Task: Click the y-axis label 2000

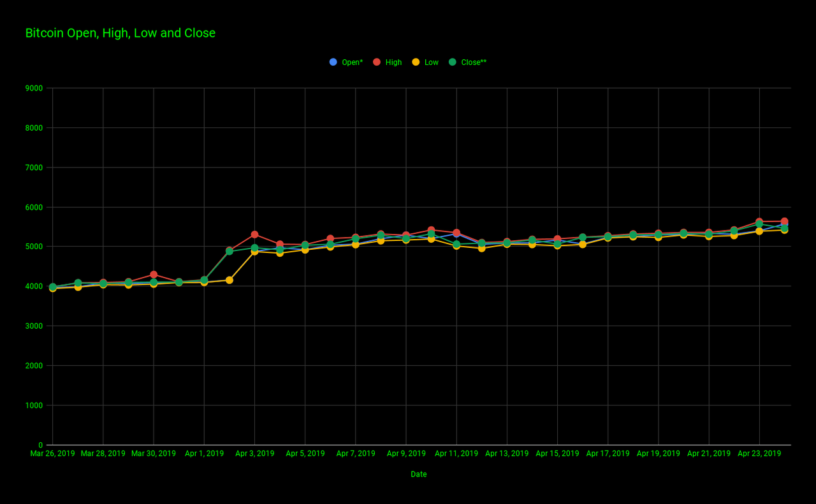Action: [34, 366]
